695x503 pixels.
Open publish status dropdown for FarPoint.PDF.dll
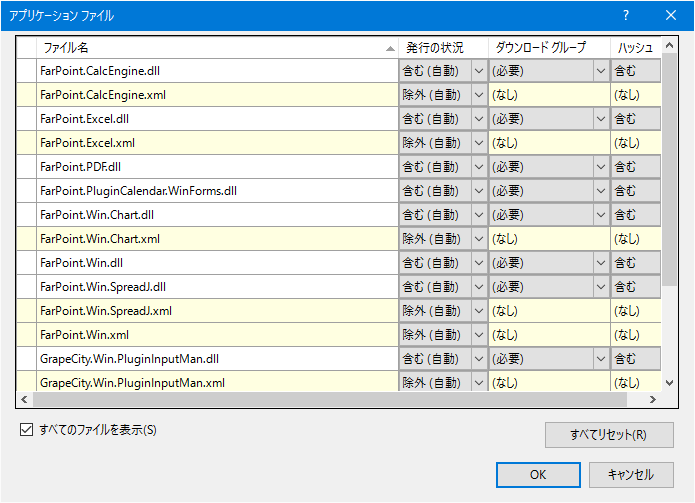coord(479,167)
